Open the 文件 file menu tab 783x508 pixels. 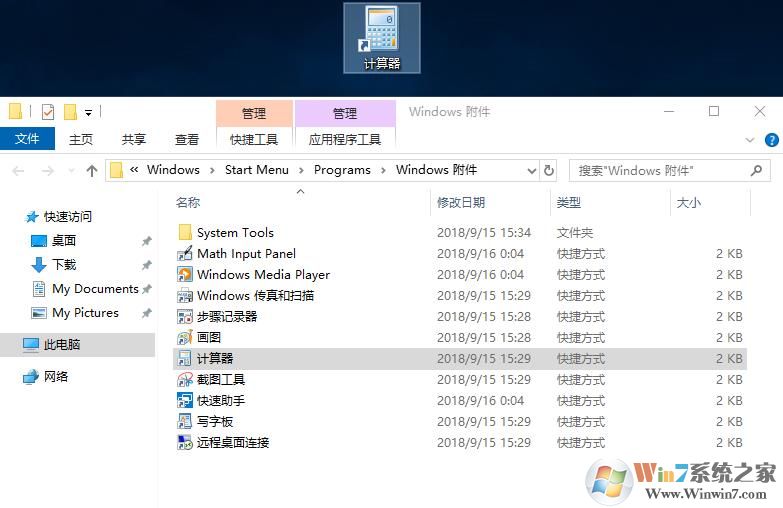click(27, 140)
